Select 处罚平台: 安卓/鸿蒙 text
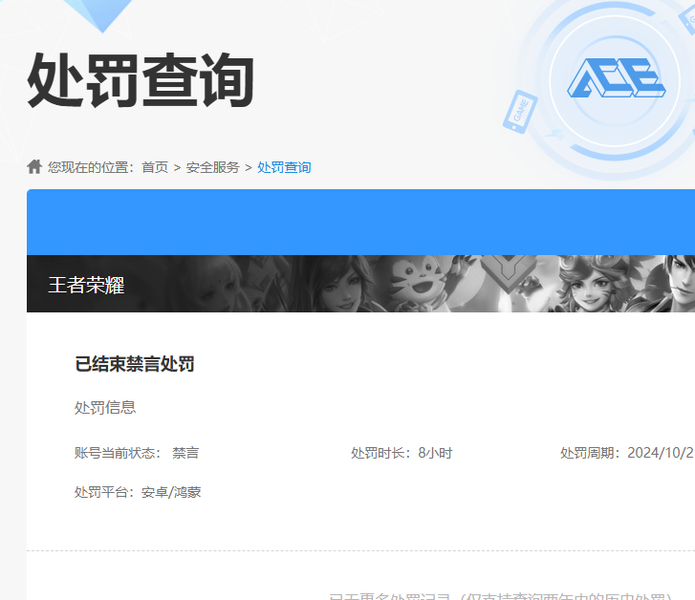 [x=138, y=492]
